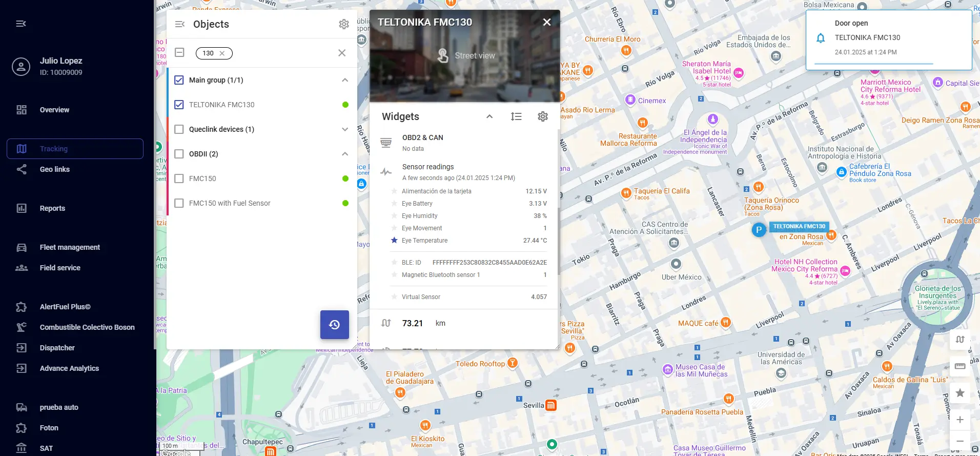The image size is (980, 456).
Task: Click TELTONIKA FMC130 map label
Action: click(x=799, y=226)
